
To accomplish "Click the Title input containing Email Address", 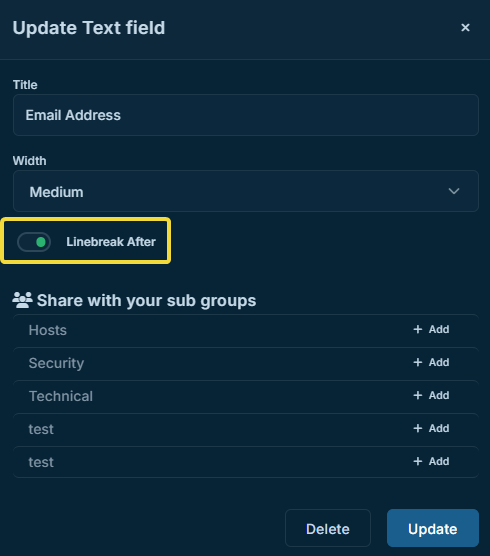I will [246, 115].
